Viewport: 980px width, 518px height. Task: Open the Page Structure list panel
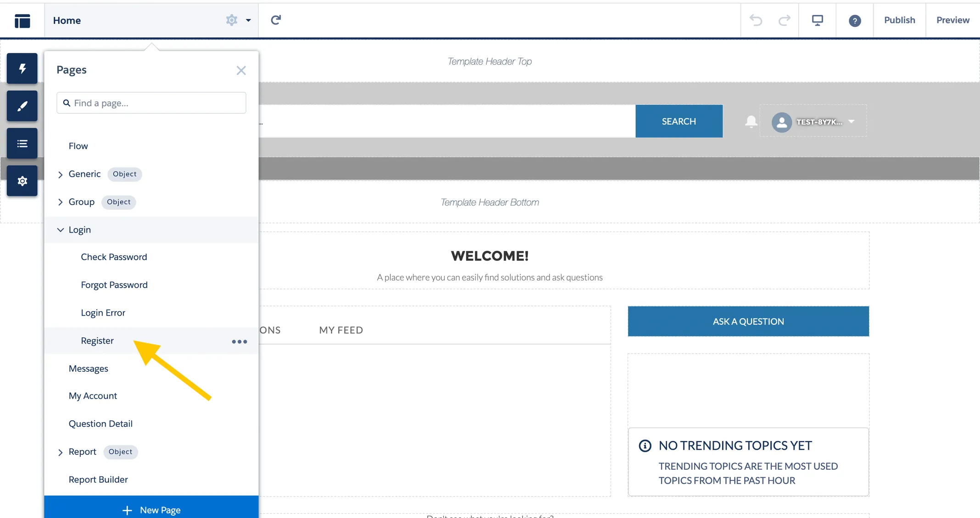pyautogui.click(x=22, y=144)
